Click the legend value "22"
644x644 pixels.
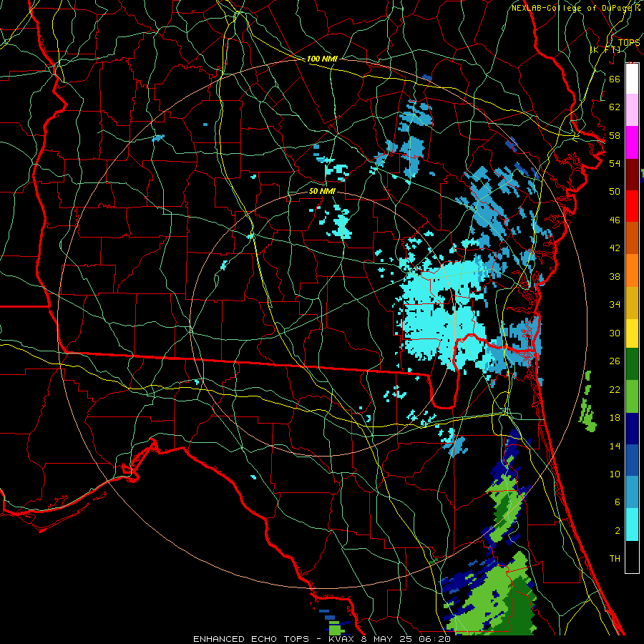[615, 390]
